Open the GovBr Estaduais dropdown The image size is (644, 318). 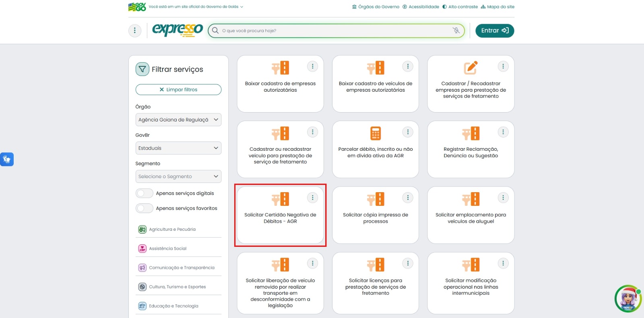tap(178, 148)
